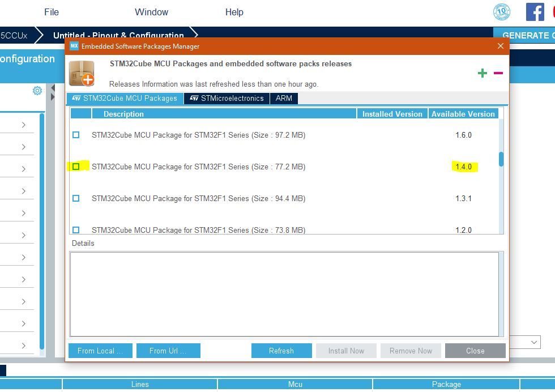555x392 pixels.
Task: Click the 'Releases Information was last refreshed' text
Action: (214, 84)
